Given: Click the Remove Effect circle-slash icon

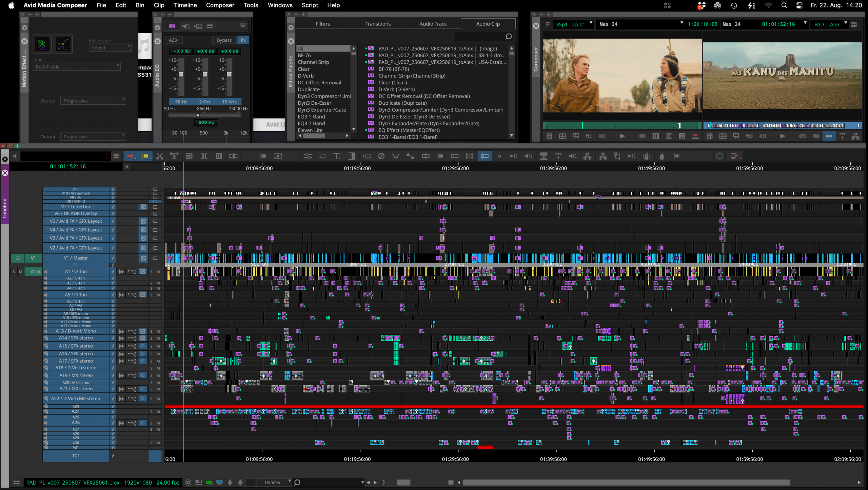Looking at the screenshot, I should click(x=381, y=156).
